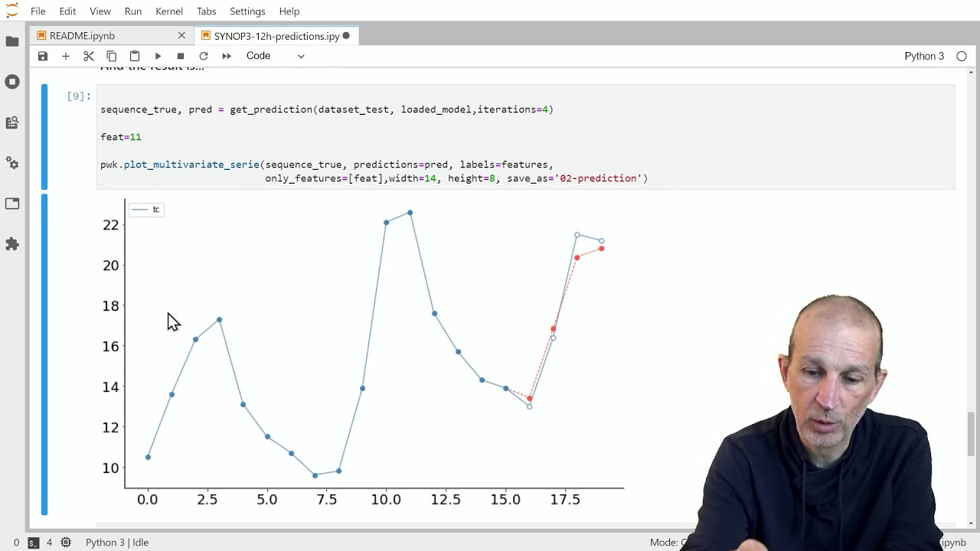Open the Open Tabs sidebar icon

[x=12, y=204]
